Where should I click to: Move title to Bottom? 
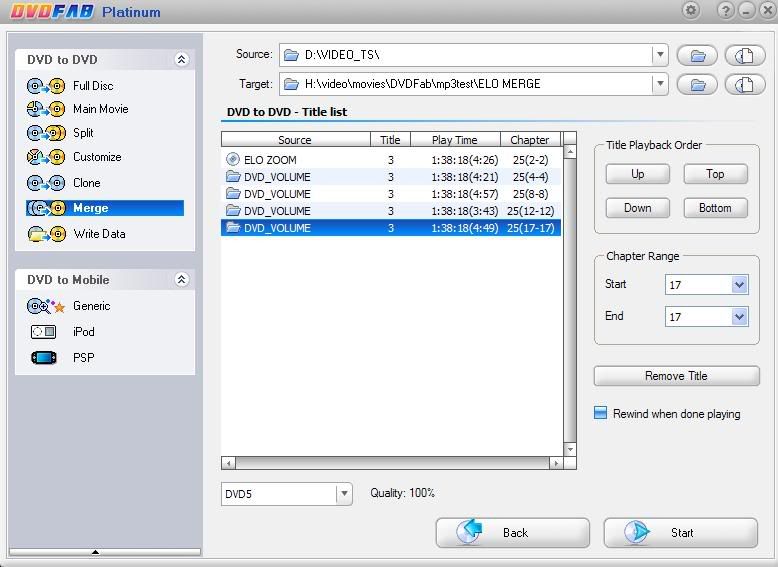coord(715,208)
